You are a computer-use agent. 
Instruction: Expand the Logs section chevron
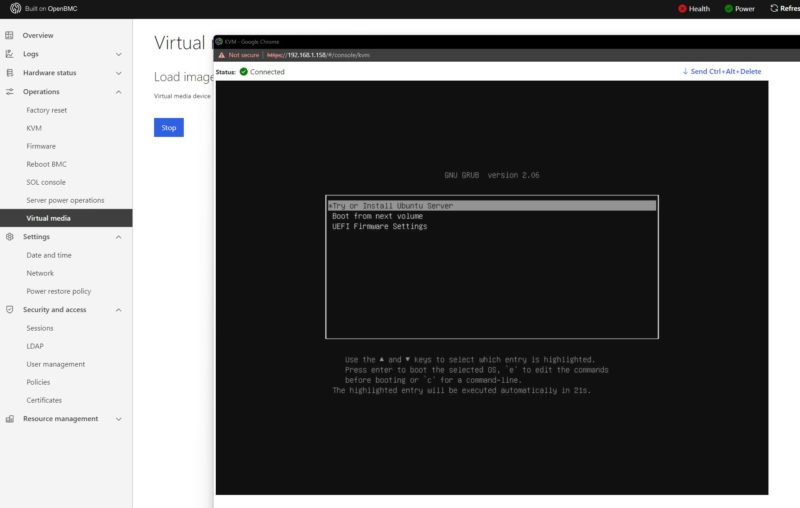tap(118, 54)
